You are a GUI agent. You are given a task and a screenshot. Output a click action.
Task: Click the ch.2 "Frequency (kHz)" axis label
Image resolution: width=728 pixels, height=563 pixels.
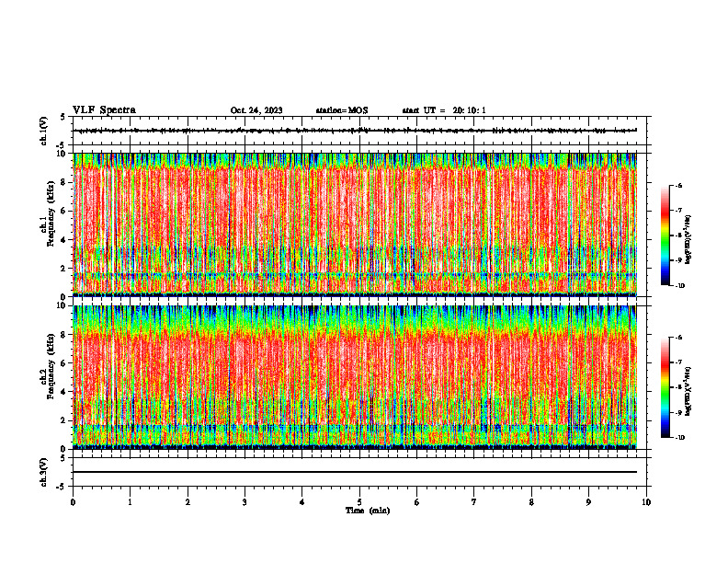pos(51,366)
